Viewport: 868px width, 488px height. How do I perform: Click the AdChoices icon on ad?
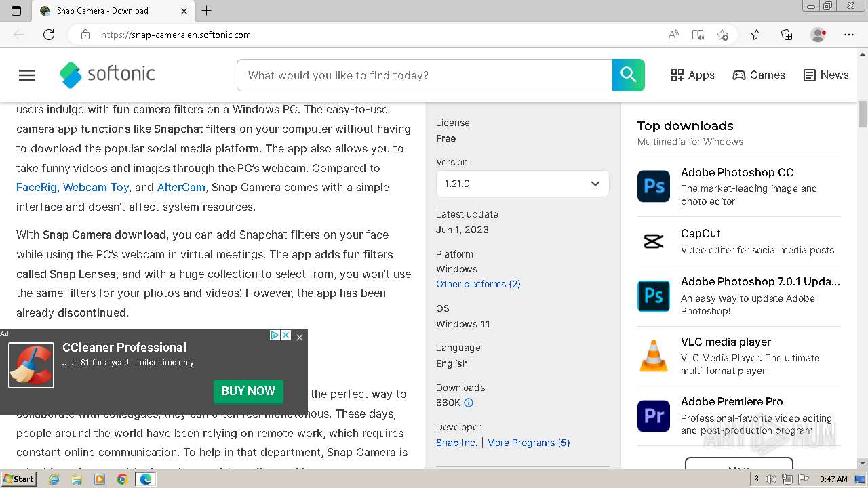click(275, 335)
